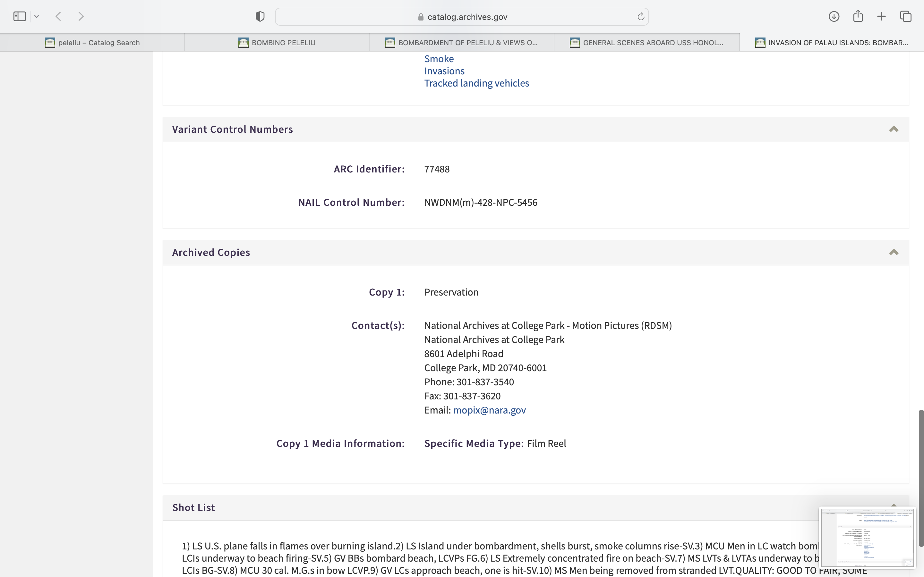Open sidebar options dropdown arrow
The image size is (924, 577).
coord(37,16)
